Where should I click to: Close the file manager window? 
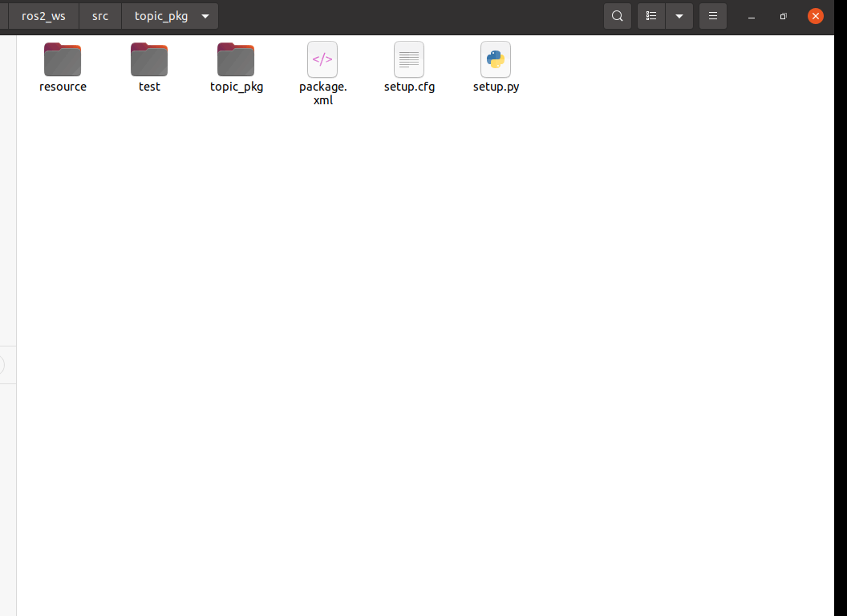pyautogui.click(x=816, y=16)
